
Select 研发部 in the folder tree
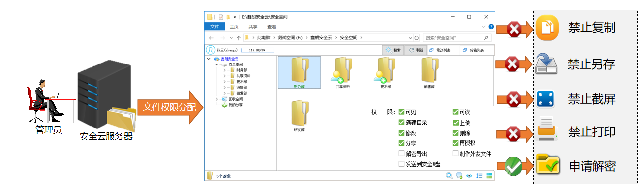pos(242,93)
